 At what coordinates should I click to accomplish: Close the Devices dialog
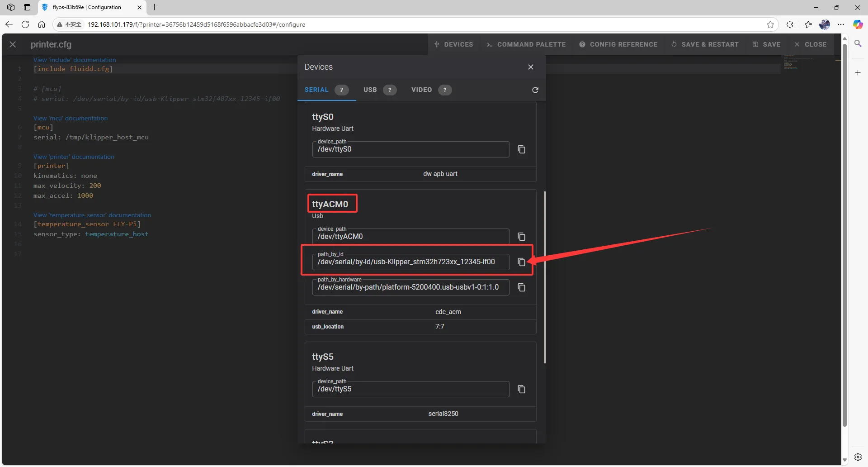[x=530, y=67]
